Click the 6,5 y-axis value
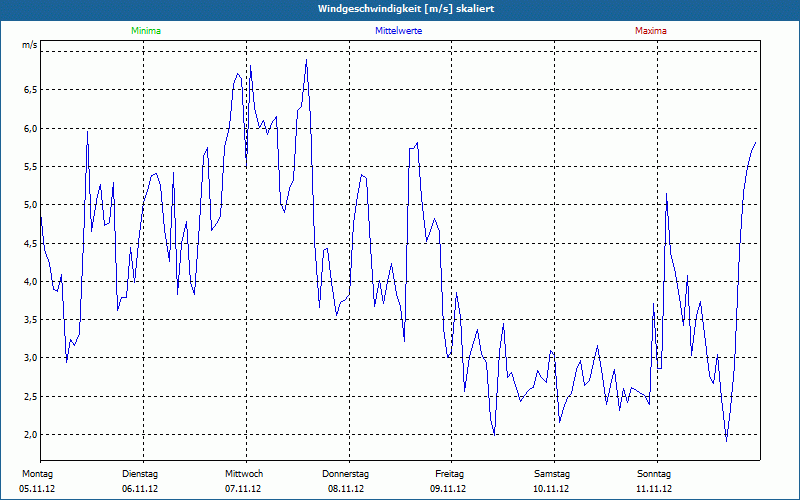The image size is (800, 500). pyautogui.click(x=31, y=90)
